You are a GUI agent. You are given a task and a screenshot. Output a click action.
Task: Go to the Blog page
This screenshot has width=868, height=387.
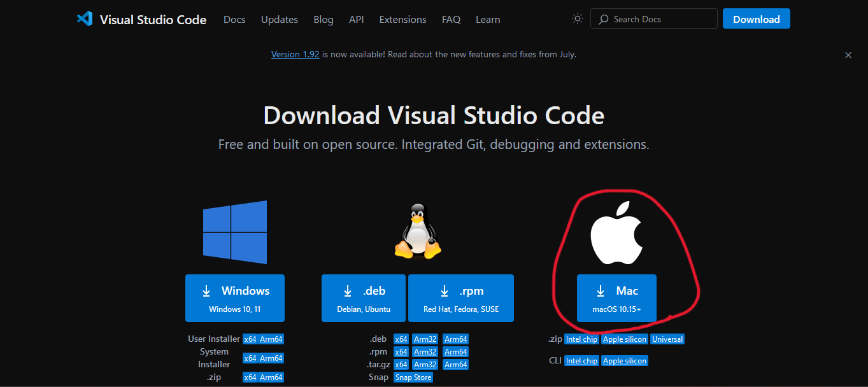(324, 19)
